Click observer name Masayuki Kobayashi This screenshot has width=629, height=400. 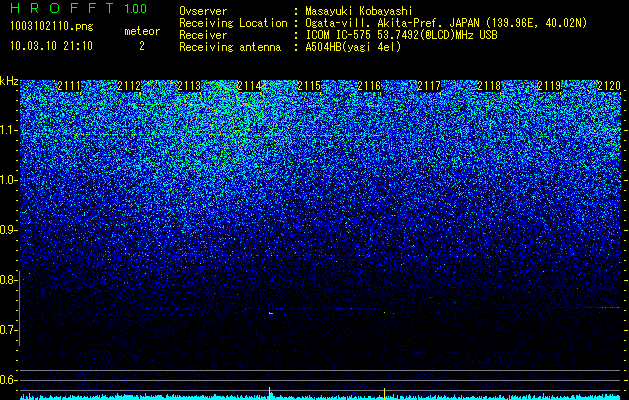[x=359, y=11]
